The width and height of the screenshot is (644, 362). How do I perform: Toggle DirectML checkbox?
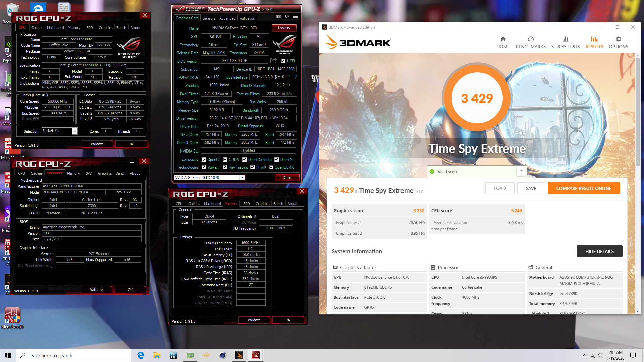point(277,160)
